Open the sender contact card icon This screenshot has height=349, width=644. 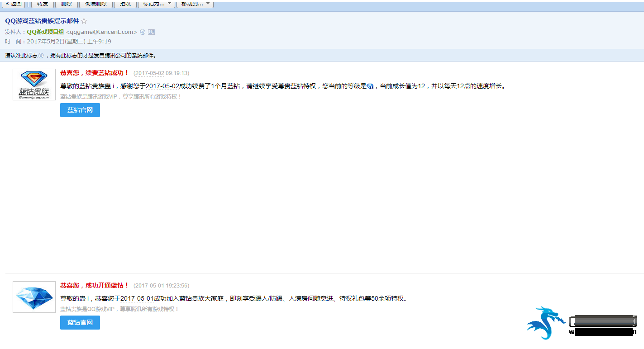152,32
